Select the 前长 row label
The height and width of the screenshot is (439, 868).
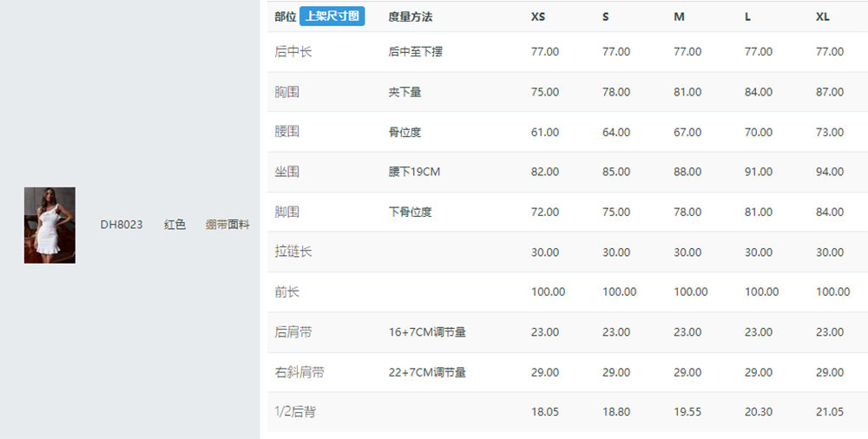286,292
